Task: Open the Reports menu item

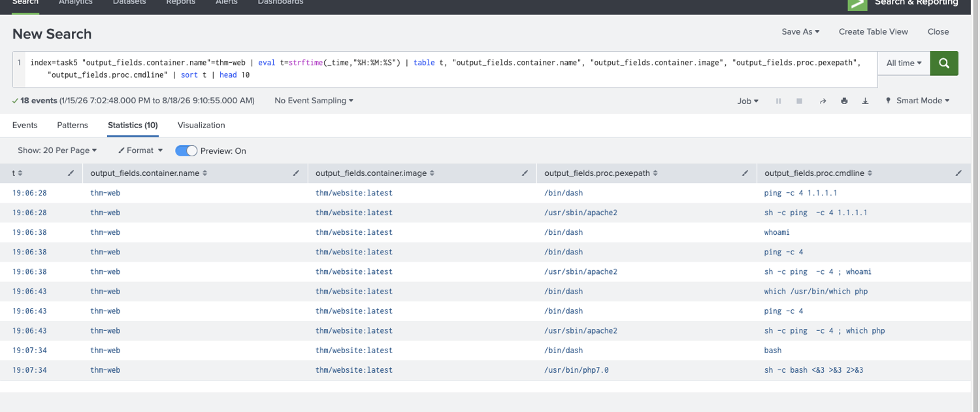Action: pyautogui.click(x=181, y=3)
